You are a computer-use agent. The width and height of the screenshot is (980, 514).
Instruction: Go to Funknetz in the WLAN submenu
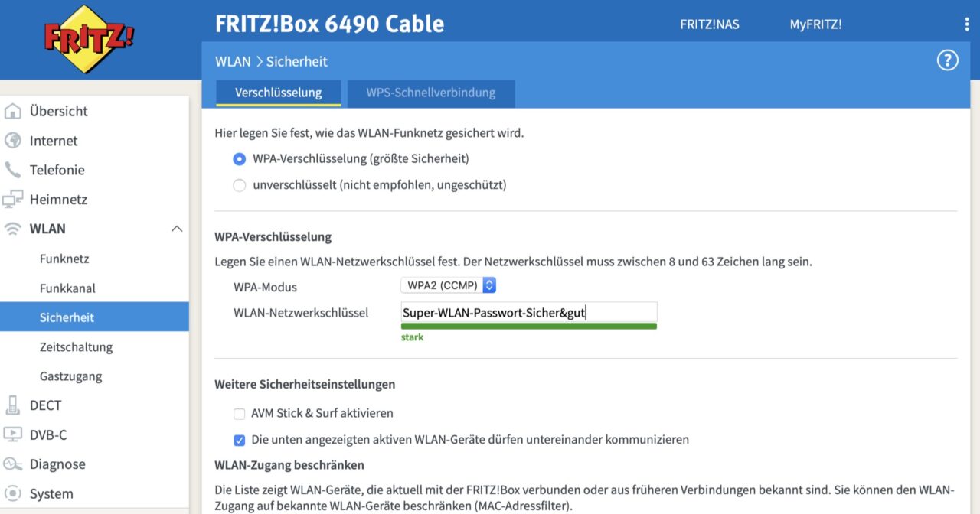(64, 259)
